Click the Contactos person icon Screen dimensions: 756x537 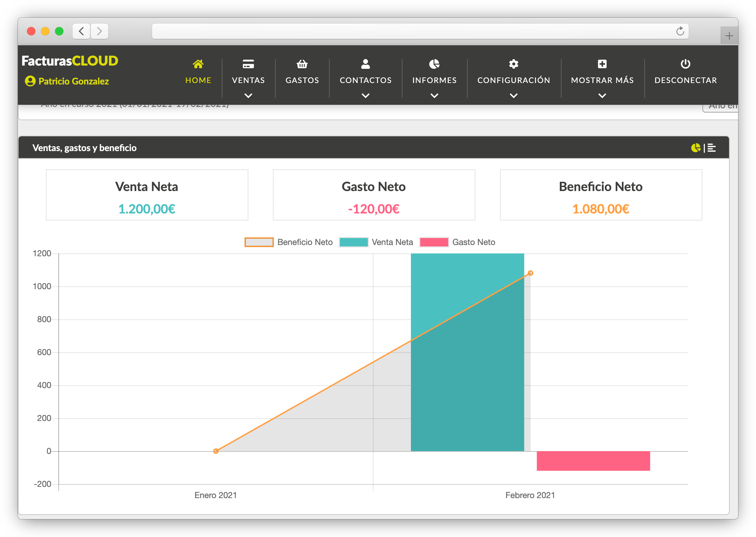pyautogui.click(x=365, y=64)
